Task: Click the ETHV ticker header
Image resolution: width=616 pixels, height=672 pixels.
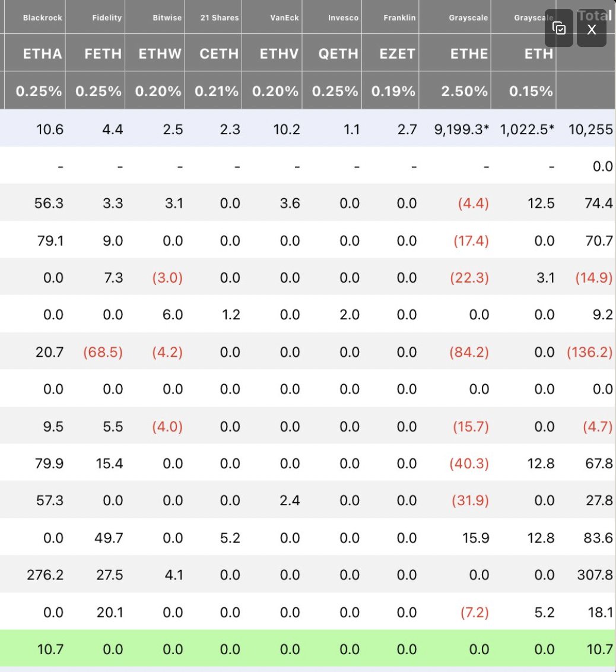Action: [279, 53]
